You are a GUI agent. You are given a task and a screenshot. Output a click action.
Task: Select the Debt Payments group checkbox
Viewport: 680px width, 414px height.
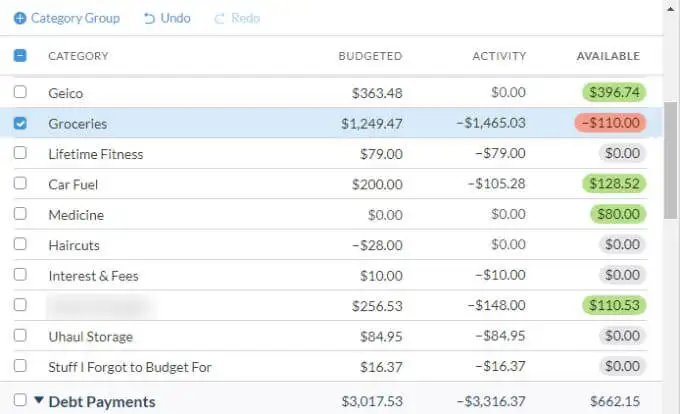point(20,400)
